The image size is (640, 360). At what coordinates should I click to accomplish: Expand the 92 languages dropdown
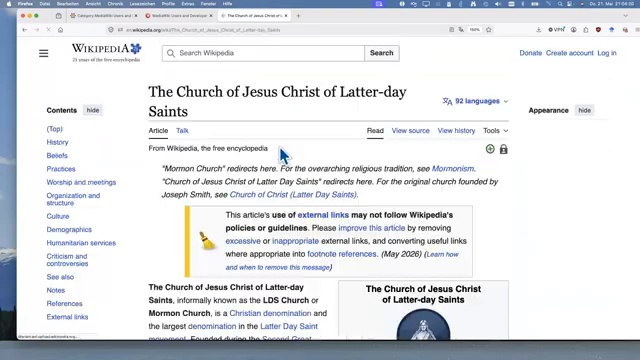475,101
